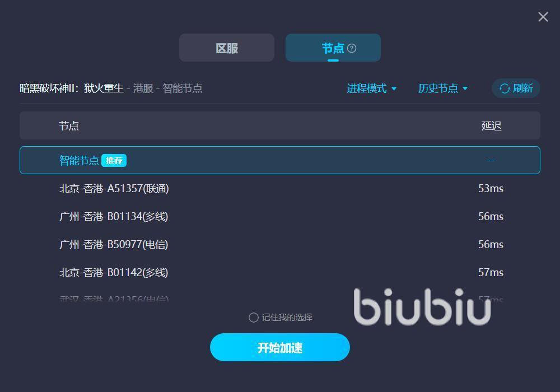
Task: Click the help question-mark icon beside 节点
Action: point(352,48)
